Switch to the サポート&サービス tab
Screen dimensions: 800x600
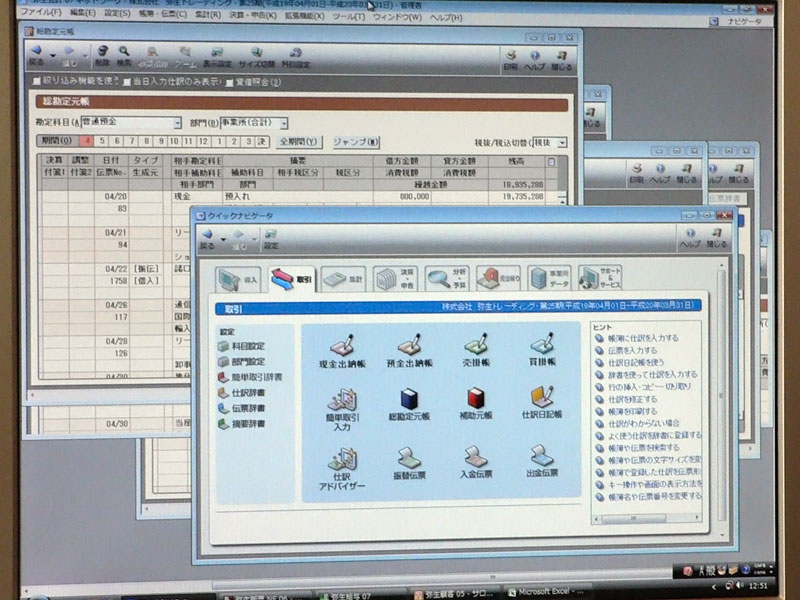(600, 277)
